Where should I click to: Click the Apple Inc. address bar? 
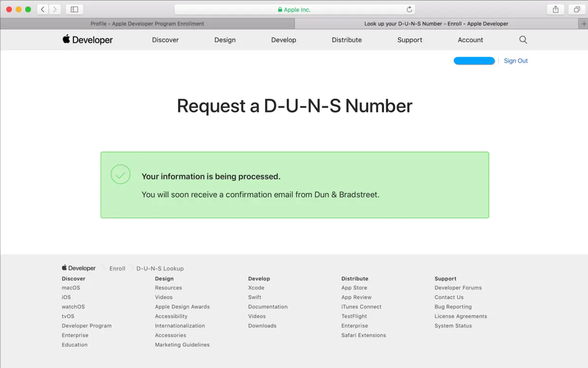[294, 9]
